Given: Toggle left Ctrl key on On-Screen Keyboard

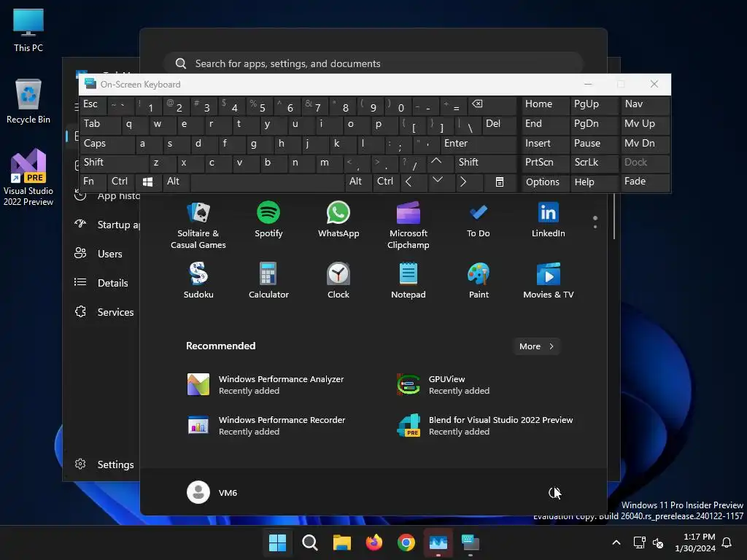Looking at the screenshot, I should point(121,182).
